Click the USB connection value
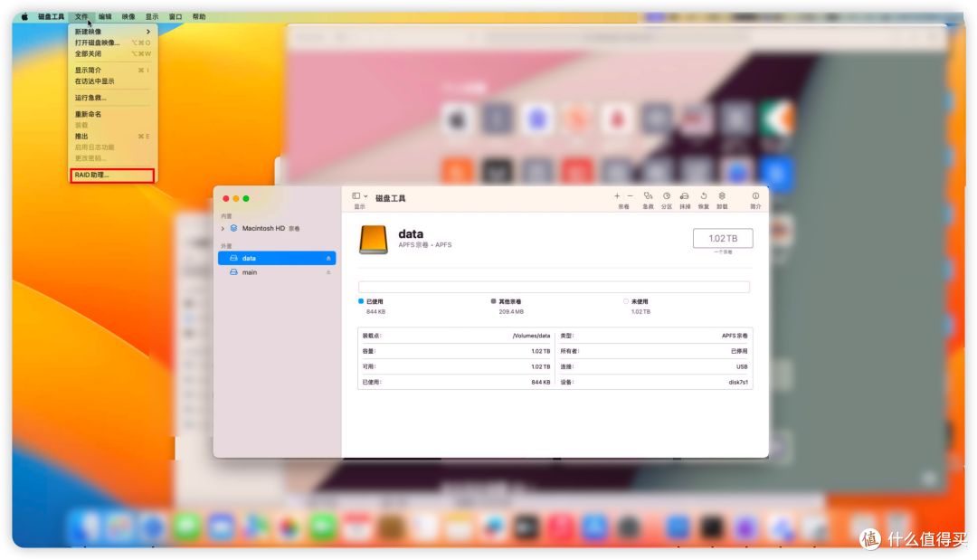Image resolution: width=977 pixels, height=560 pixels. 742,367
